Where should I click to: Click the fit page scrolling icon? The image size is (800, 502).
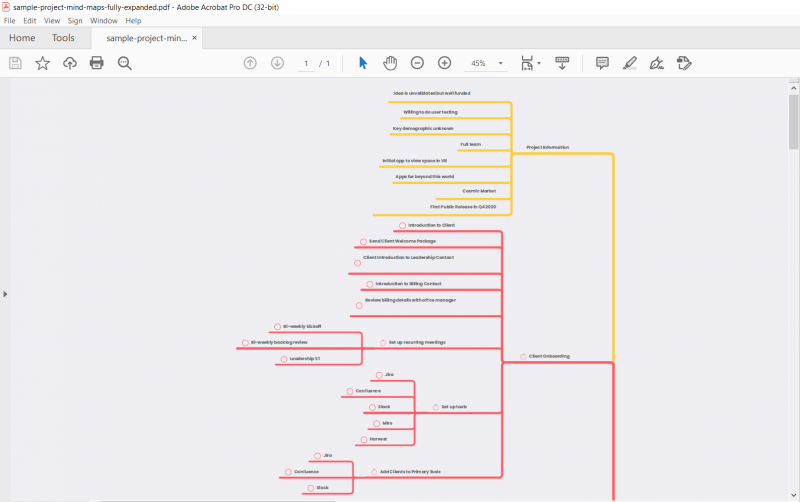527,63
